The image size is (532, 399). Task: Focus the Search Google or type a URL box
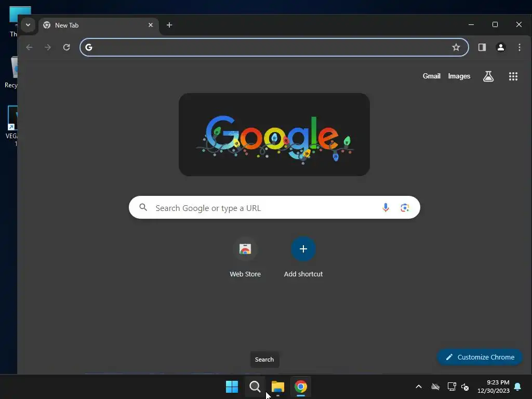pos(274,207)
